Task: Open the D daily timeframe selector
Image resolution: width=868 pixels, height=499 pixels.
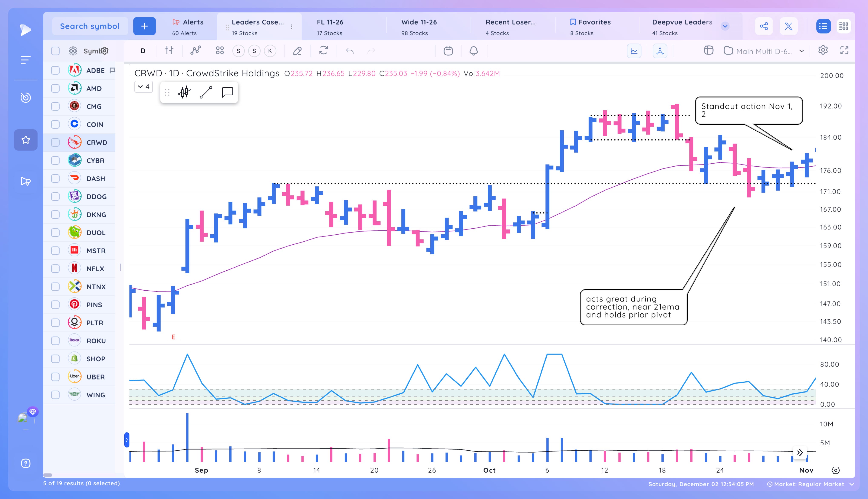Action: [143, 51]
